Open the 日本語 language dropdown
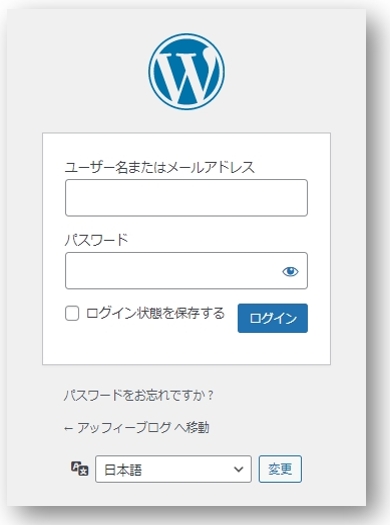 click(173, 469)
